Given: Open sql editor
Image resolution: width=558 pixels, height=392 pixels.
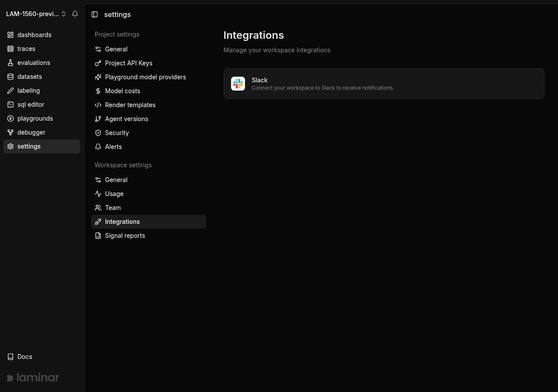Looking at the screenshot, I should (x=42, y=105).
